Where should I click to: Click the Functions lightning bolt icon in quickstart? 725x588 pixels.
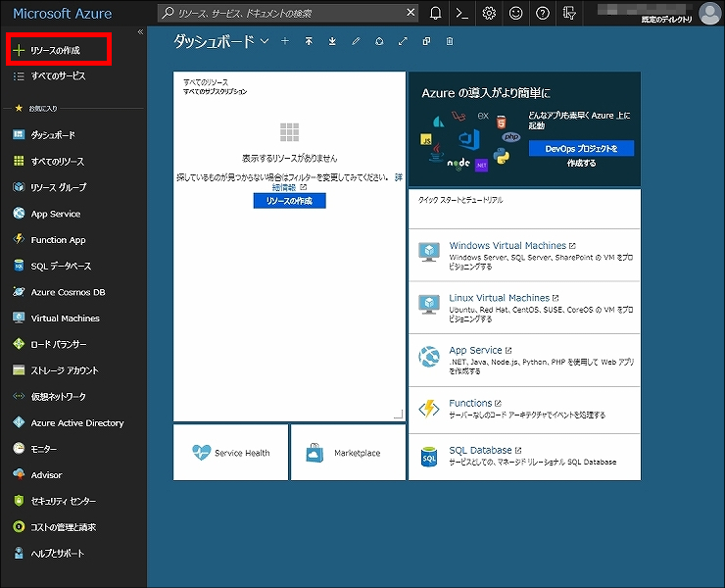tap(429, 409)
